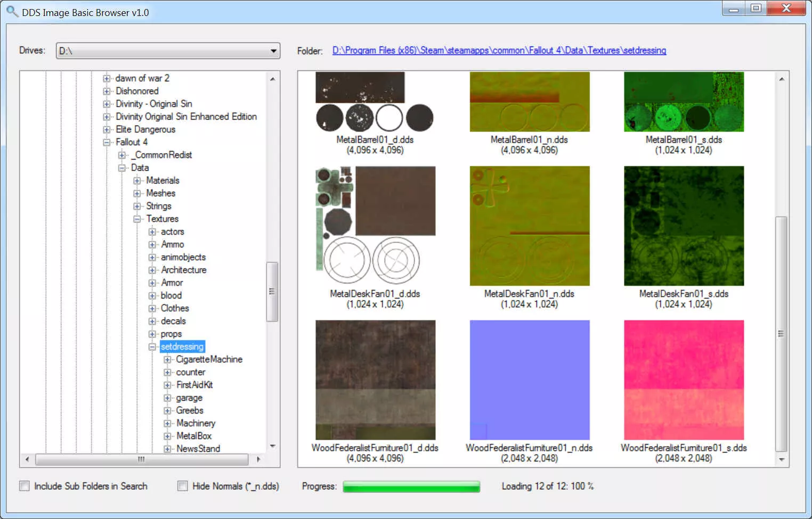Image resolution: width=812 pixels, height=519 pixels.
Task: Open the WoodFederalistFurniture01_d.dds thumbnail
Action: [x=376, y=380]
